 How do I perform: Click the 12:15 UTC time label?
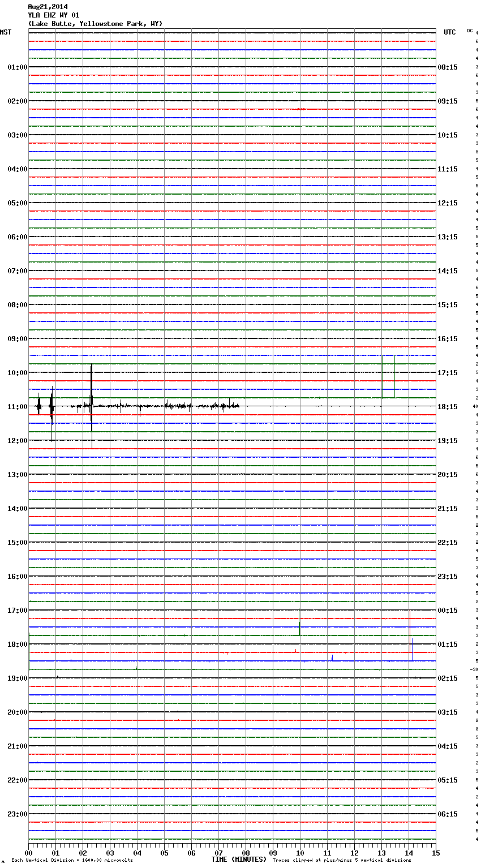click(x=448, y=203)
